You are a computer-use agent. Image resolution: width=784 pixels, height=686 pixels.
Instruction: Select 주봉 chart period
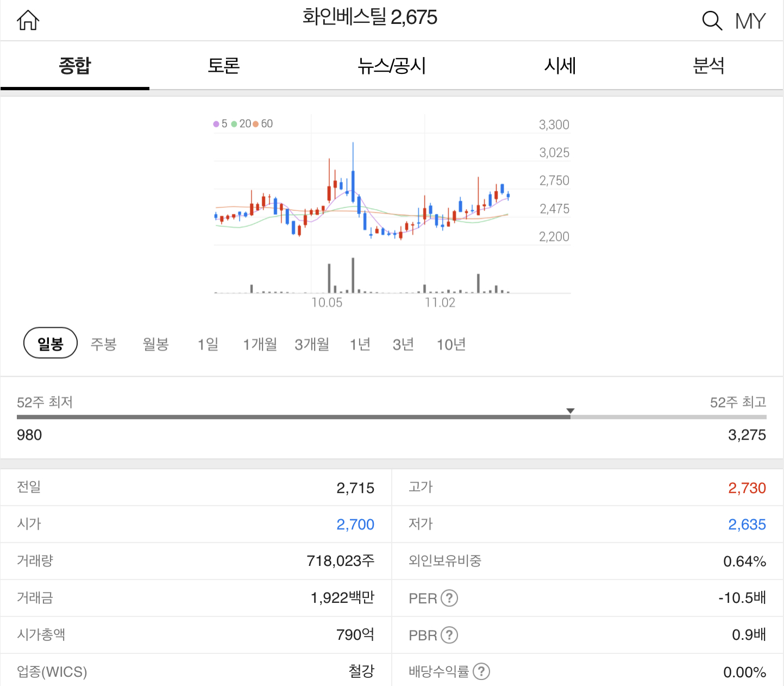click(x=103, y=344)
